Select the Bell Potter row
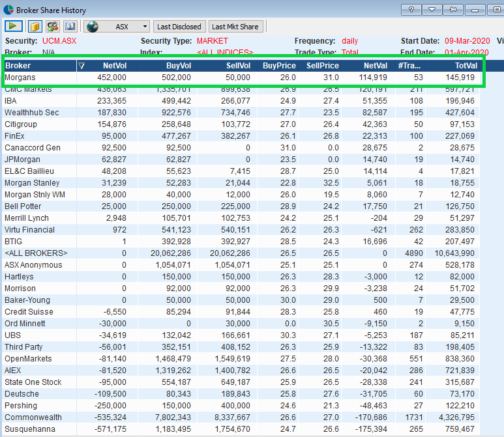This screenshot has width=504, height=437. (241, 206)
